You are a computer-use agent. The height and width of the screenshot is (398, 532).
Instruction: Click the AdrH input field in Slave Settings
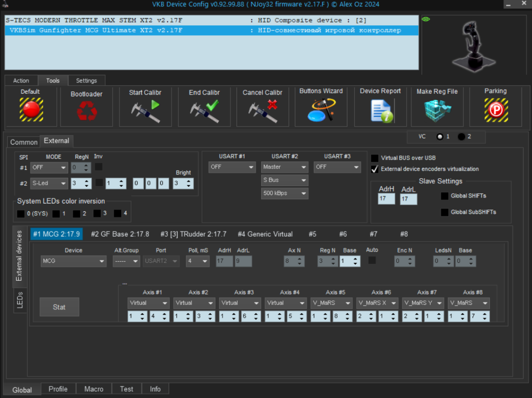[x=386, y=199]
